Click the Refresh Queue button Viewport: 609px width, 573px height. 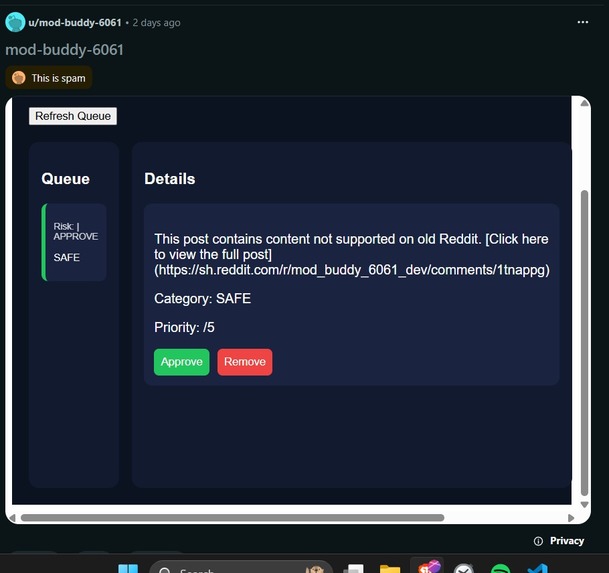click(73, 116)
